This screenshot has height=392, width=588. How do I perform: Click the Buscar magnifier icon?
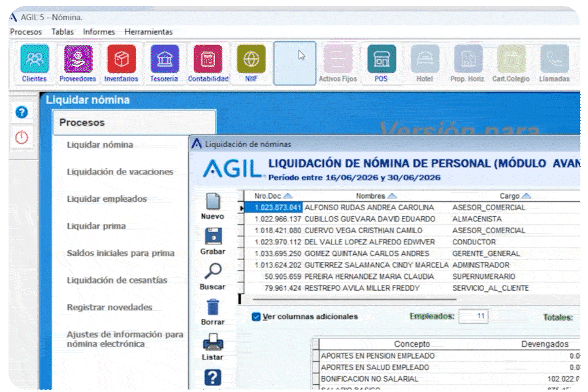212,271
